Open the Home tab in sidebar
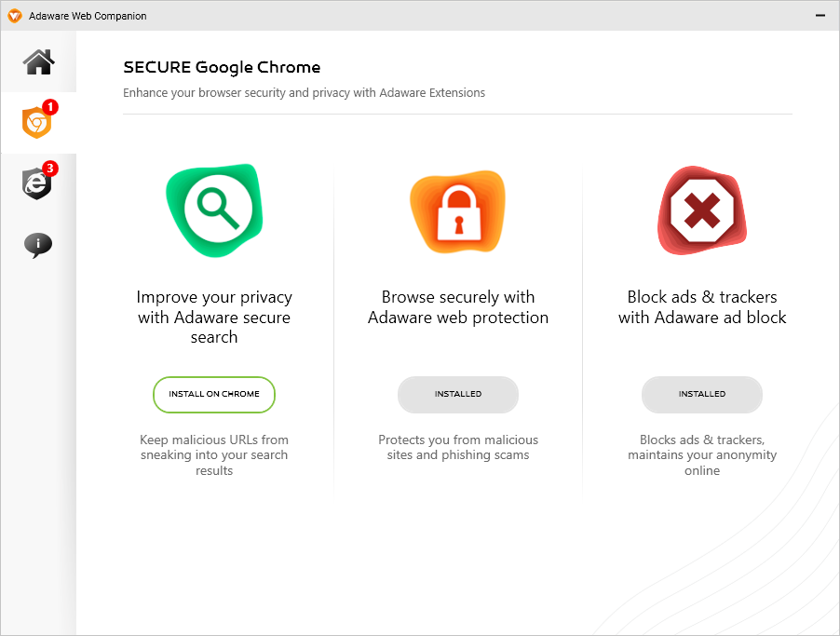 pos(38,62)
